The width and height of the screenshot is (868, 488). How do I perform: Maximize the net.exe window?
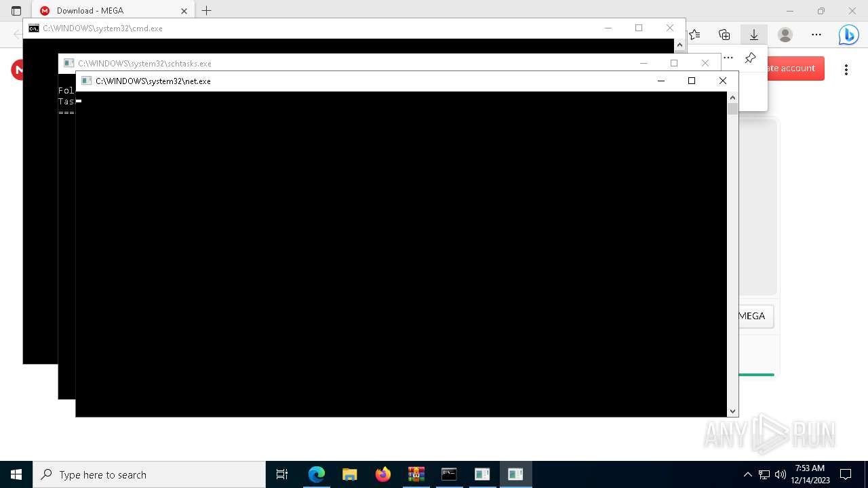[692, 81]
